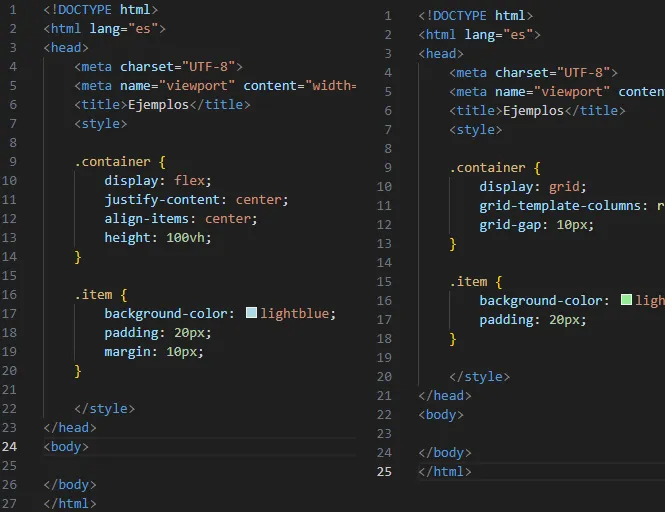The image size is (665, 512).
Task: Click 'lightblue' value in left editor
Action: (294, 313)
